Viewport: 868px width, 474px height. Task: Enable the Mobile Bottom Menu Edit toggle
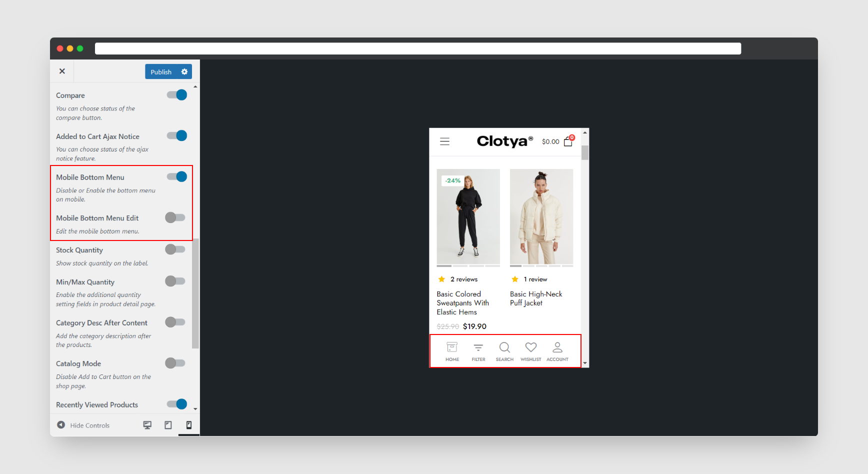click(175, 217)
